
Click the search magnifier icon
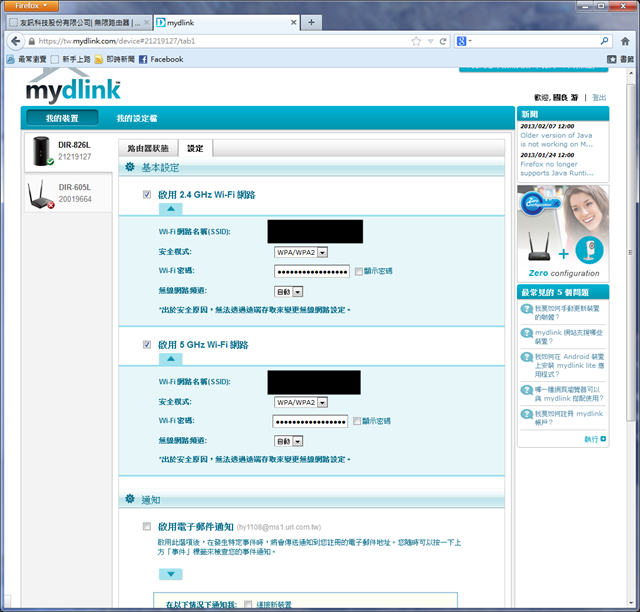[604, 41]
